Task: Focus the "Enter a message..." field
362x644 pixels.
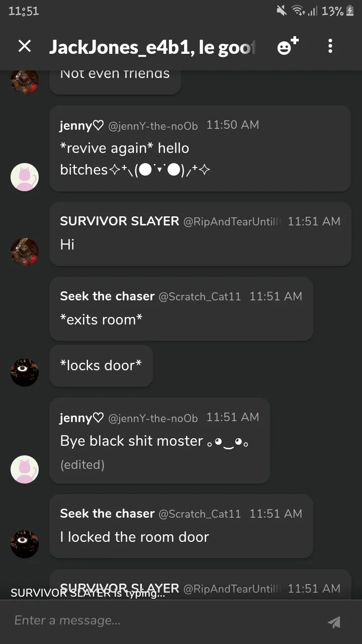Action: pos(161,621)
